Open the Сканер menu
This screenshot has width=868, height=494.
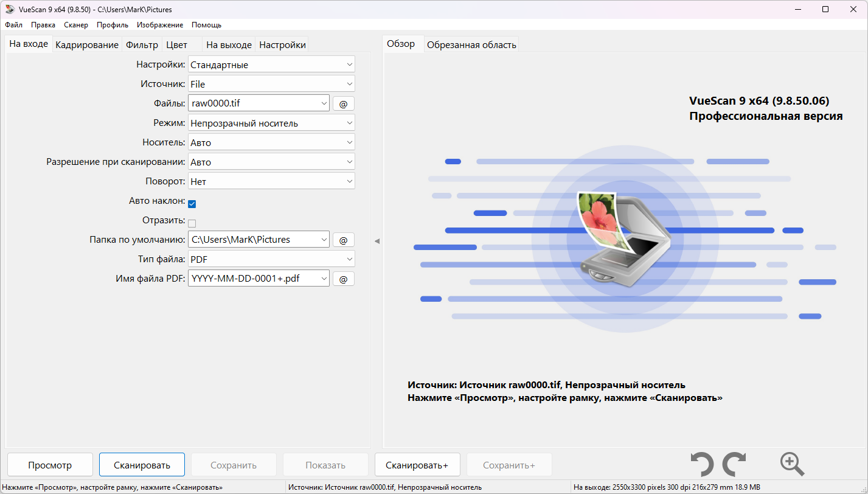click(x=76, y=25)
